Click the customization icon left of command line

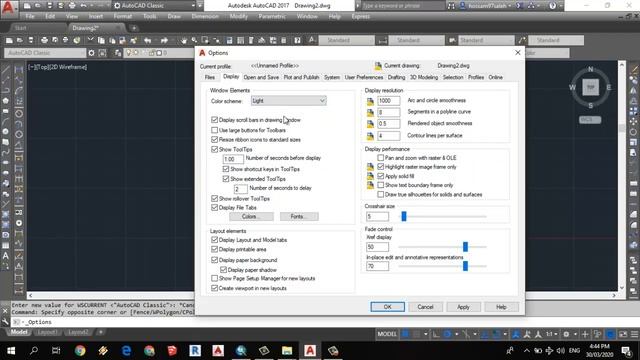coord(5,322)
